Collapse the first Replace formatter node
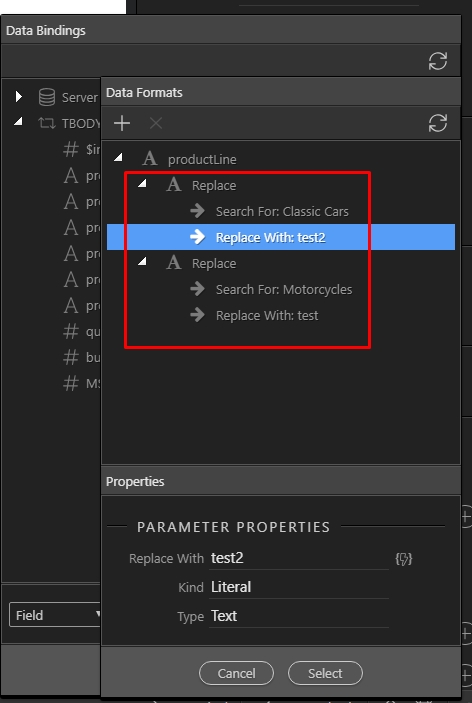This screenshot has width=472, height=703. pyautogui.click(x=142, y=183)
